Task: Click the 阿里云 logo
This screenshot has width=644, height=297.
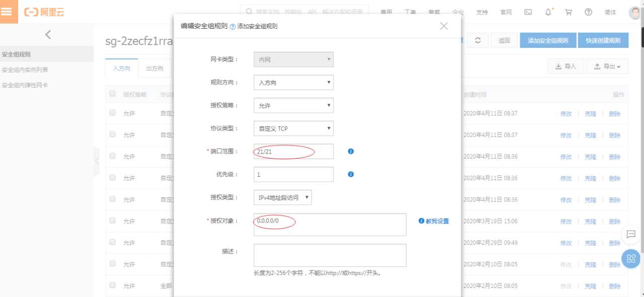Action: click(44, 11)
